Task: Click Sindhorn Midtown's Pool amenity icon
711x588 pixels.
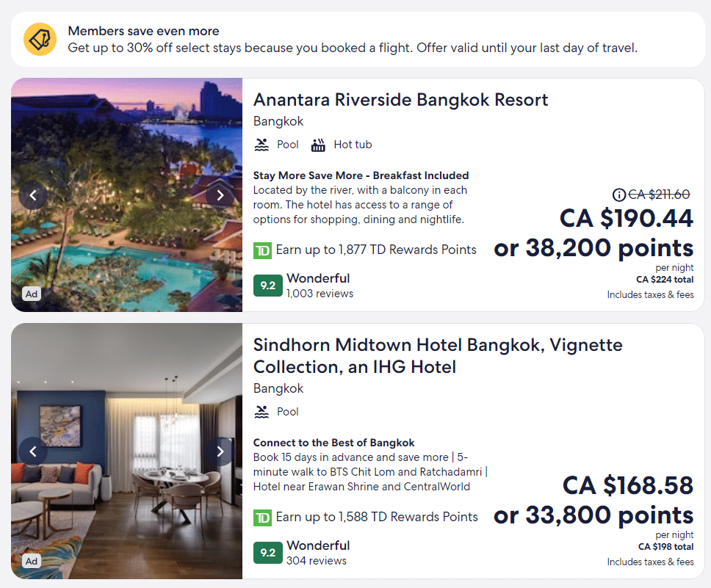Action: 261,412
